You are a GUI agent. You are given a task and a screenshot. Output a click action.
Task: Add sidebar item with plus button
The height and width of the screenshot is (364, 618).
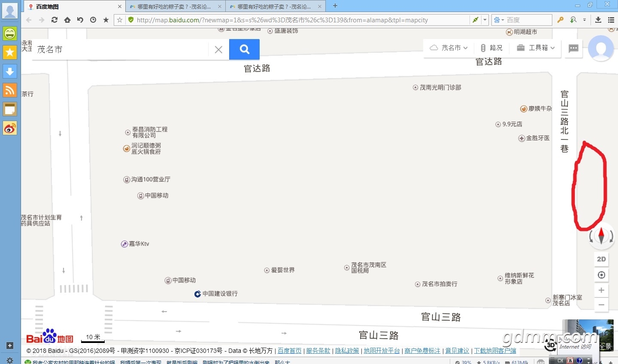[9, 346]
